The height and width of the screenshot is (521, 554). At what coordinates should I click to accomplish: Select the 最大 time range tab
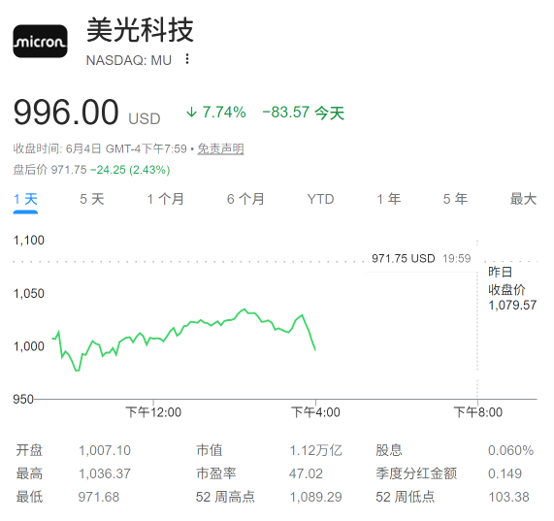[x=523, y=199]
